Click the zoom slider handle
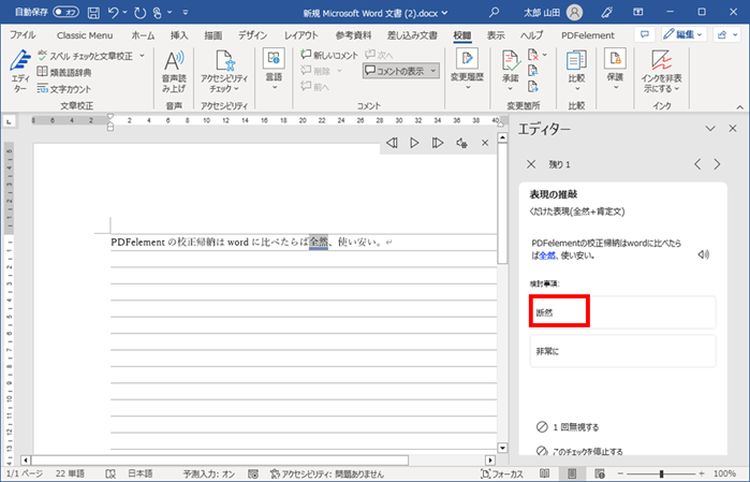Viewport: 750px width, 482px height. 661,473
